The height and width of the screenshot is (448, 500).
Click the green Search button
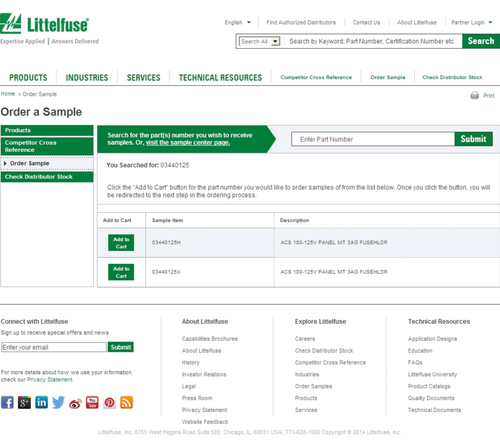tap(481, 41)
